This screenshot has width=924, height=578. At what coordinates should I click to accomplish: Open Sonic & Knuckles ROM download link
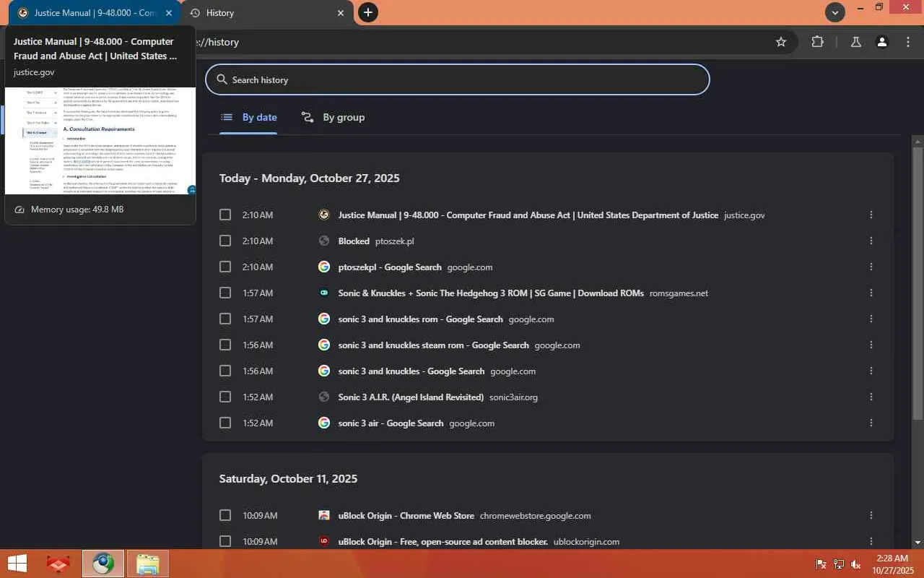click(491, 293)
